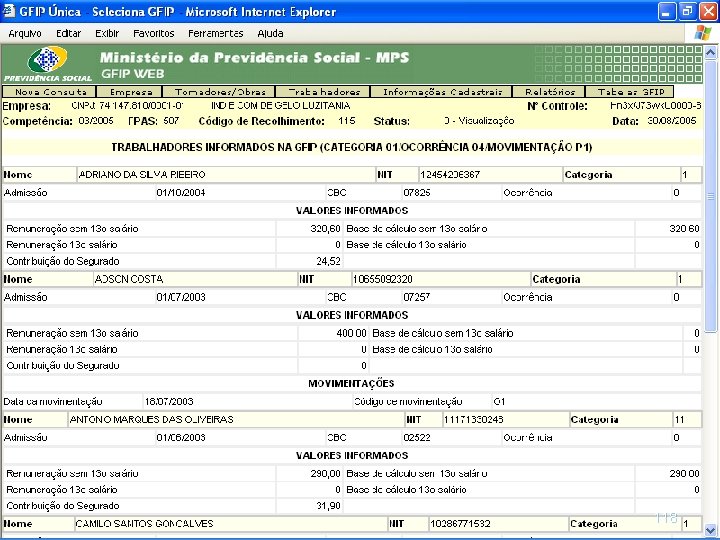Open the Exibir menu
The width and height of the screenshot is (720, 540).
pos(107,34)
